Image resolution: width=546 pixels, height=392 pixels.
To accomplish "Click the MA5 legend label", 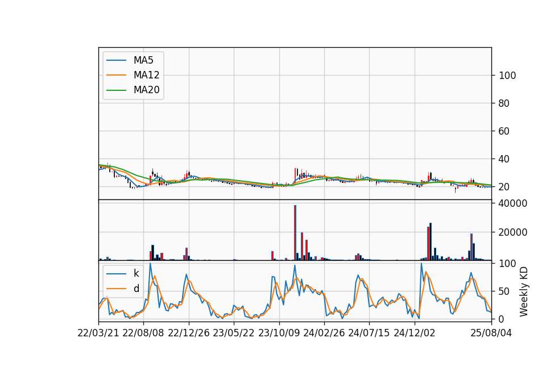I will click(x=143, y=60).
